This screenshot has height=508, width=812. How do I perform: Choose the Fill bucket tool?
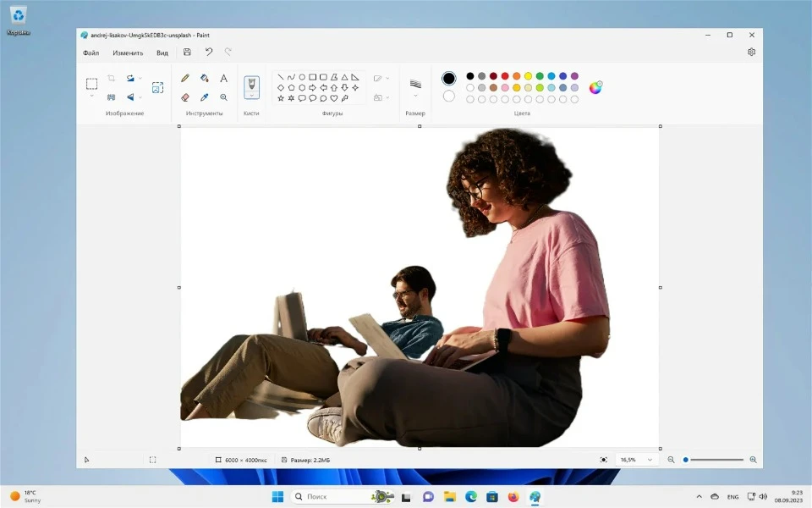point(205,78)
